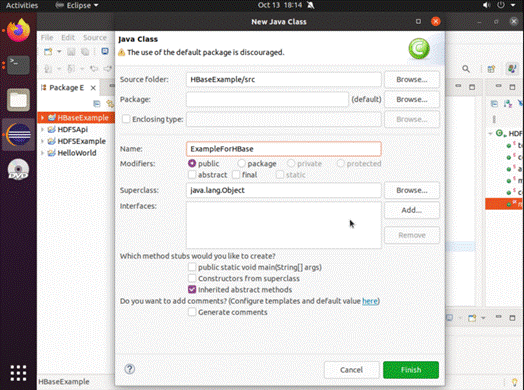524x390 pixels.
Task: Open the Source menu
Action: click(95, 37)
